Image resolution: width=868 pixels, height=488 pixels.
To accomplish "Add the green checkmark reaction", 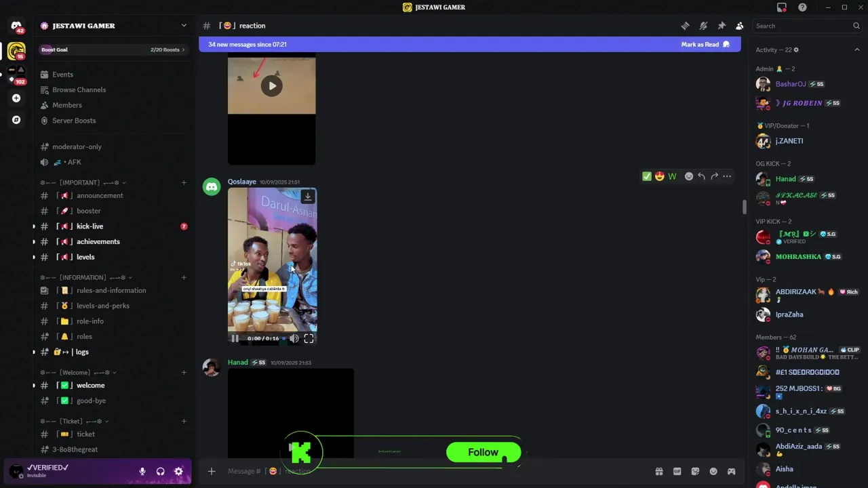I will 647,176.
